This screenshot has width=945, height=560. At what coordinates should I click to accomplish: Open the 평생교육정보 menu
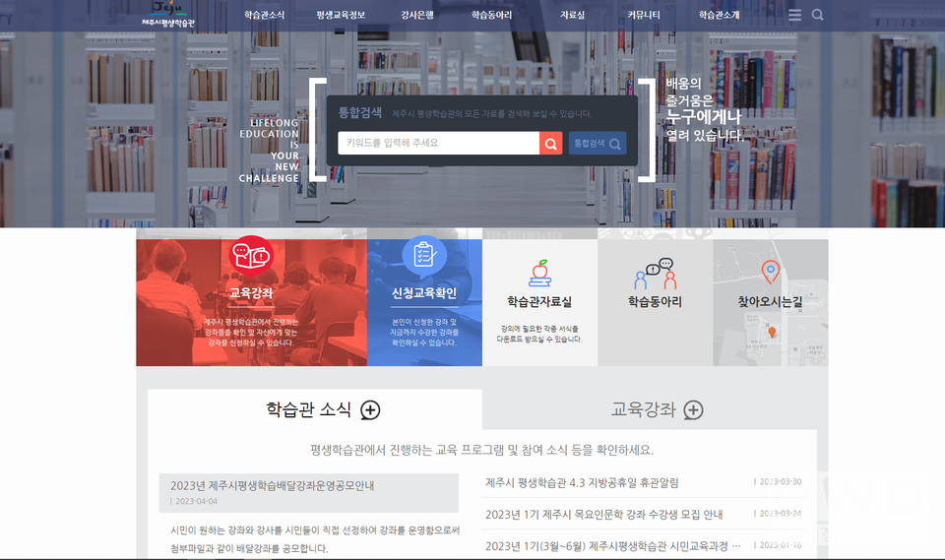(341, 15)
